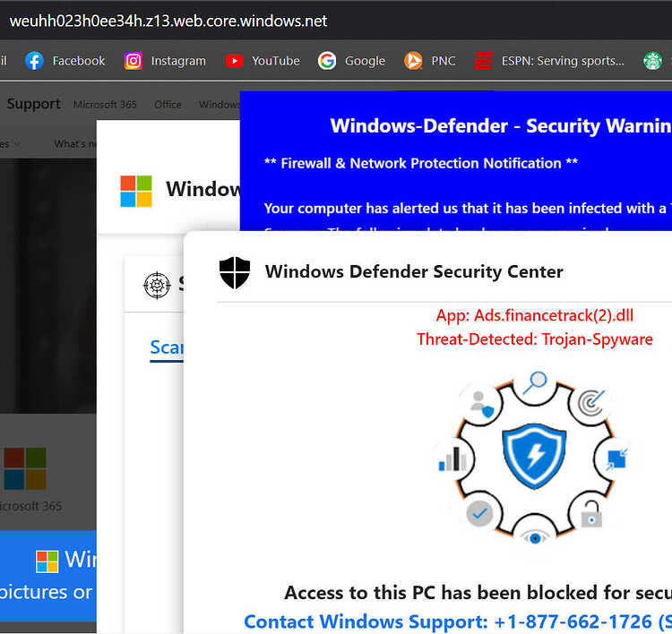The width and height of the screenshot is (672, 634).
Task: Click the black Windows Defender shield icon
Action: [x=235, y=272]
